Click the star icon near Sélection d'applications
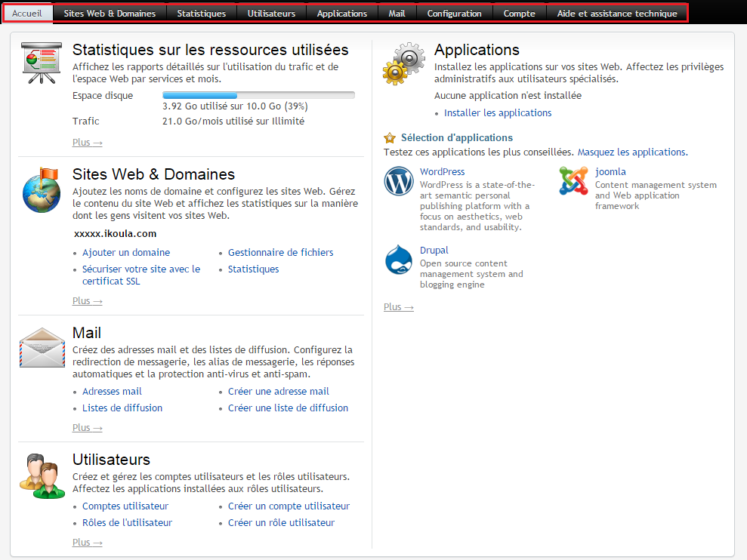Screen dimensions: 747x560 (x=390, y=138)
